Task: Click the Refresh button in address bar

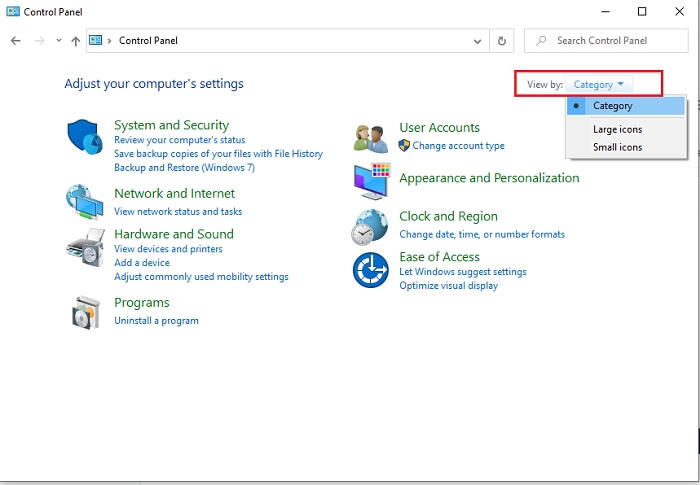Action: click(502, 41)
